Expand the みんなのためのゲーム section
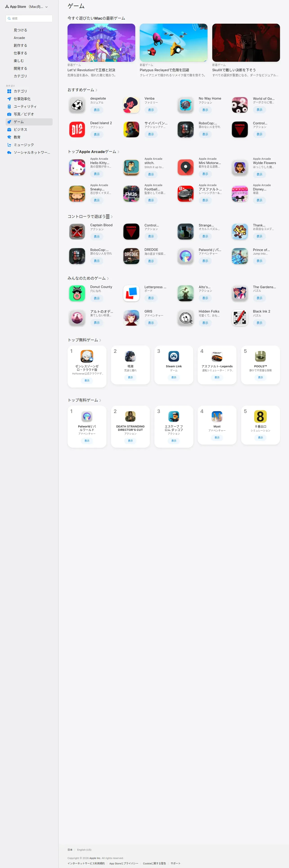 pos(108,279)
